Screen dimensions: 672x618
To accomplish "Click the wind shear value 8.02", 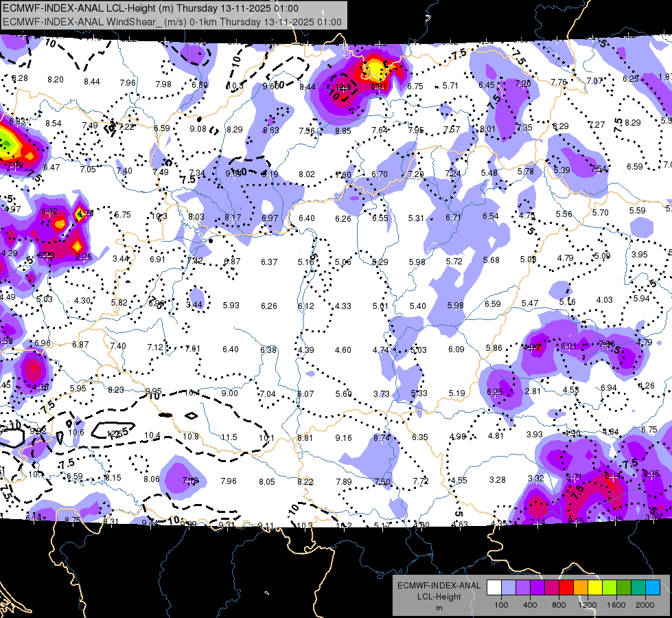I will pos(307,174).
